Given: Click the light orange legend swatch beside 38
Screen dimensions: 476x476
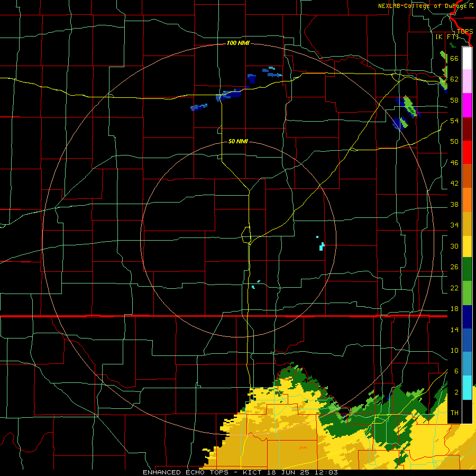Looking at the screenshot, I should tap(467, 199).
